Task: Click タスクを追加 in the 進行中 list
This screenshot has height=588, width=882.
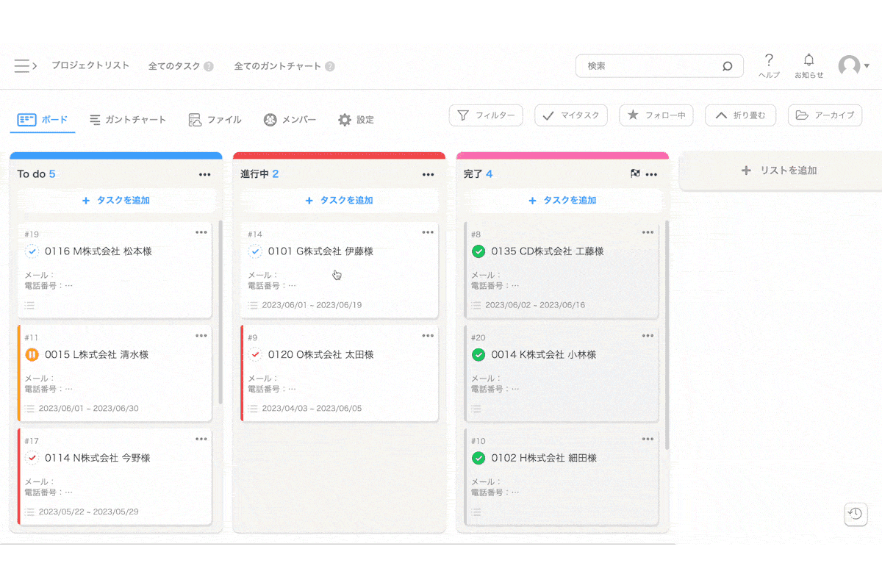Action: click(339, 200)
